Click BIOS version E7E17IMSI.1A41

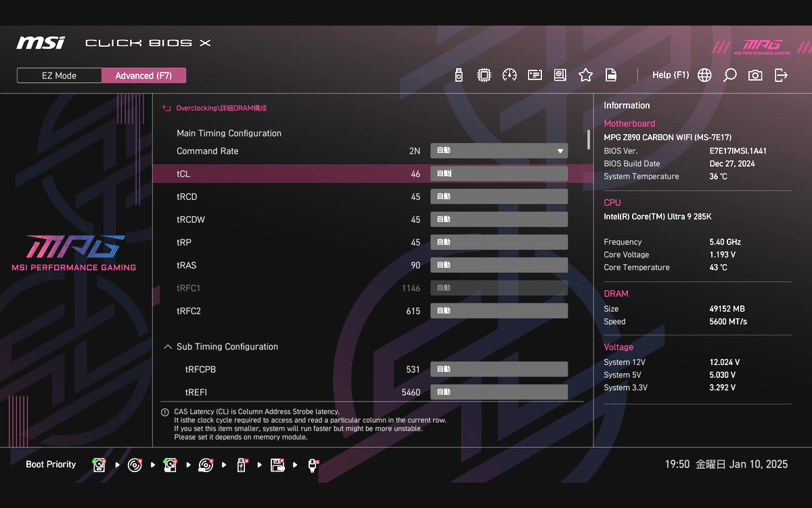738,151
